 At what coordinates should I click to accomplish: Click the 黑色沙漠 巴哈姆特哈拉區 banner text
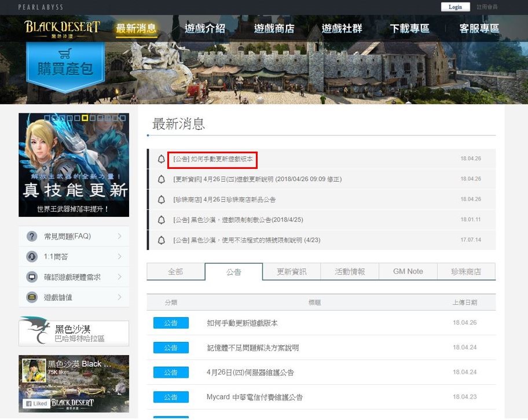(79, 333)
